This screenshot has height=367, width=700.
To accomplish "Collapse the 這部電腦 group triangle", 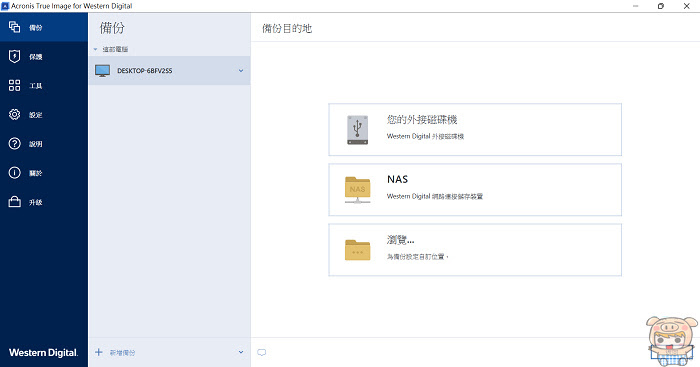I will [95, 49].
